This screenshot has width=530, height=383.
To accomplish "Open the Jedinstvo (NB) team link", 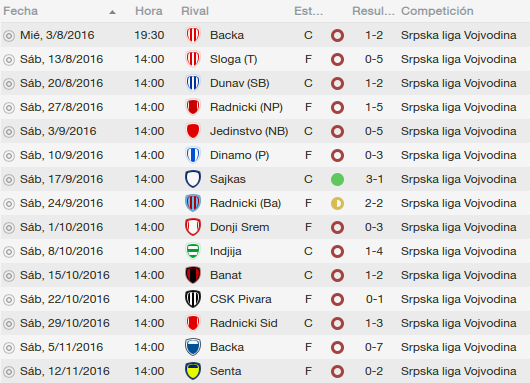I will click(249, 131).
